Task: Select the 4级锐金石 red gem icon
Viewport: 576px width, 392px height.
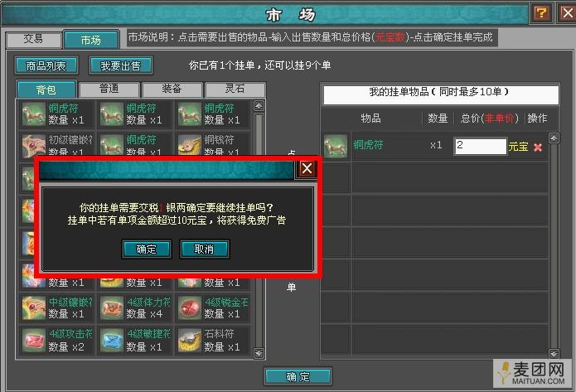Action: click(x=189, y=308)
